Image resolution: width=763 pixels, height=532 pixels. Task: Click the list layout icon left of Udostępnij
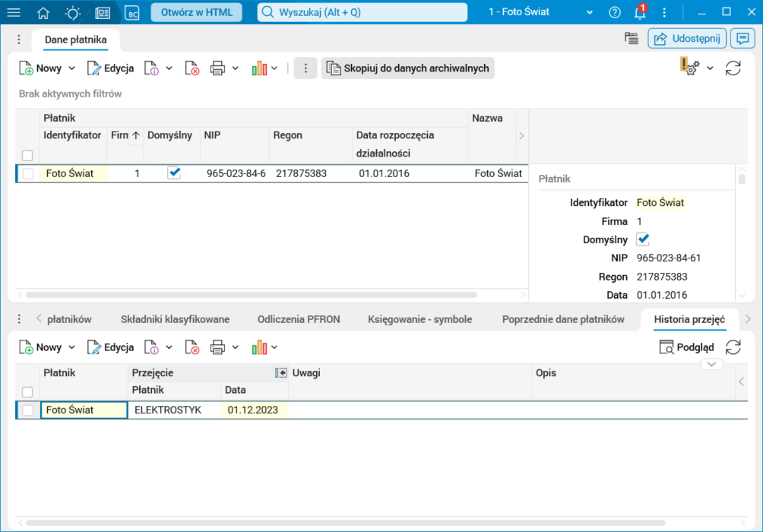point(632,39)
